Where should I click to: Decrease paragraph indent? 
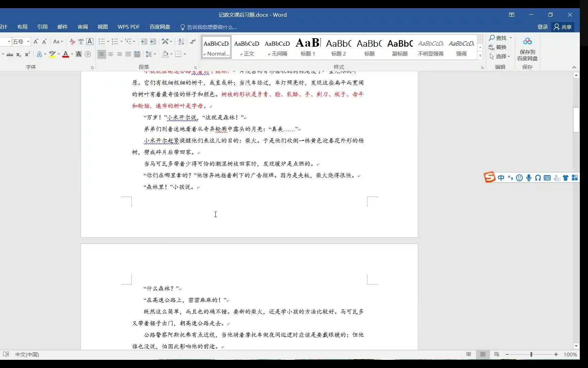pos(144,42)
